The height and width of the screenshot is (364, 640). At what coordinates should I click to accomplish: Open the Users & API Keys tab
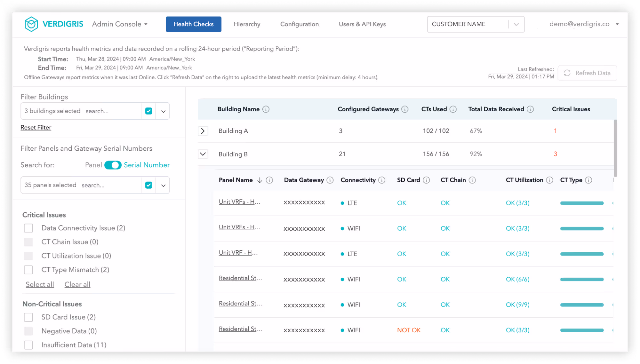362,24
